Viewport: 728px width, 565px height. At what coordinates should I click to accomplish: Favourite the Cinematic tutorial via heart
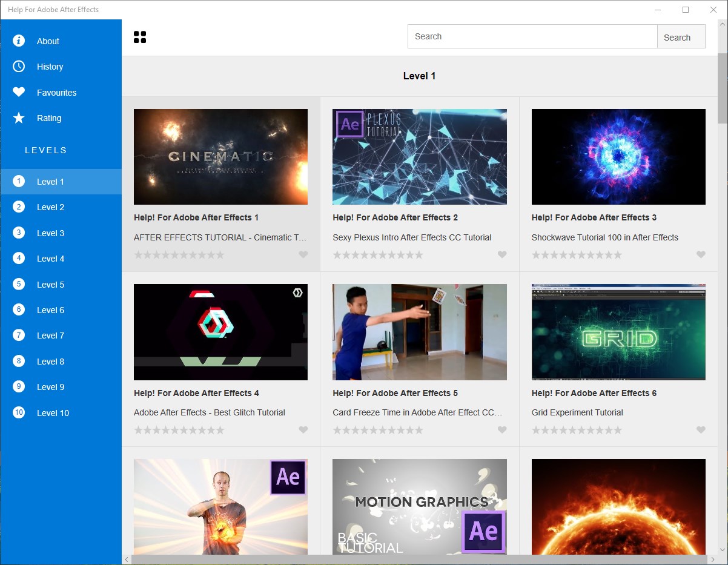(303, 255)
